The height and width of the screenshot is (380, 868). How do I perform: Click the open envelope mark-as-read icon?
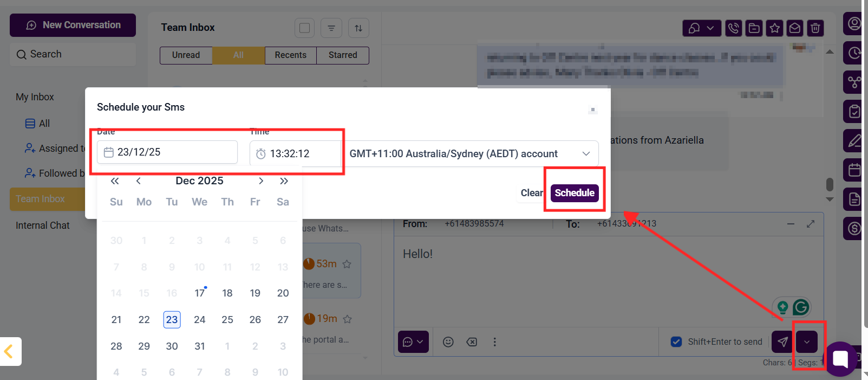[795, 28]
